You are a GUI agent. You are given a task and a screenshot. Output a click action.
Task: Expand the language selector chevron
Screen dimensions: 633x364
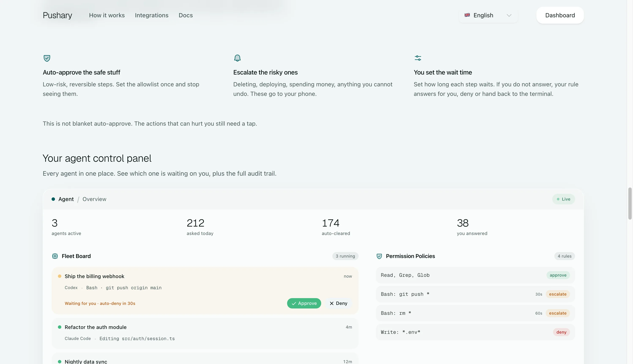pyautogui.click(x=509, y=15)
